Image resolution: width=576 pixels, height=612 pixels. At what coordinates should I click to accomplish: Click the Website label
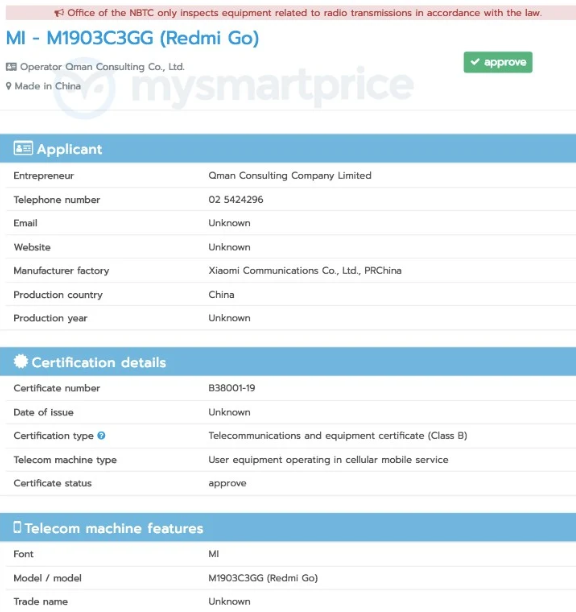32,247
